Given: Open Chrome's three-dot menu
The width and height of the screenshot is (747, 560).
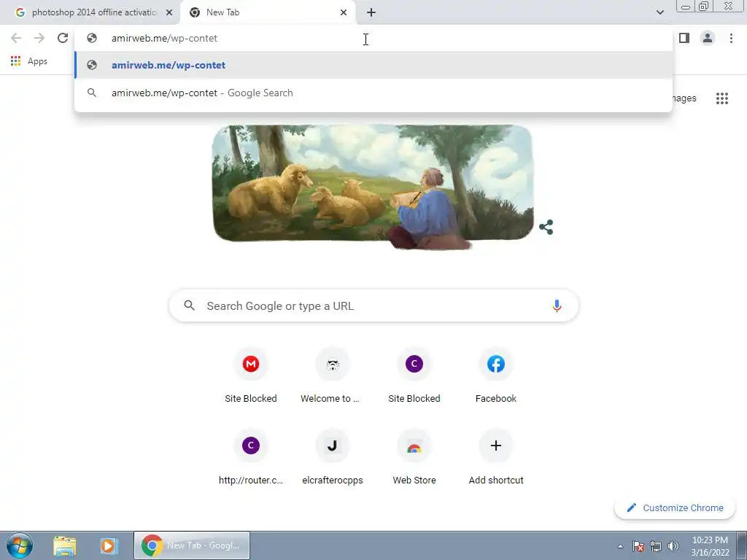Looking at the screenshot, I should (731, 38).
